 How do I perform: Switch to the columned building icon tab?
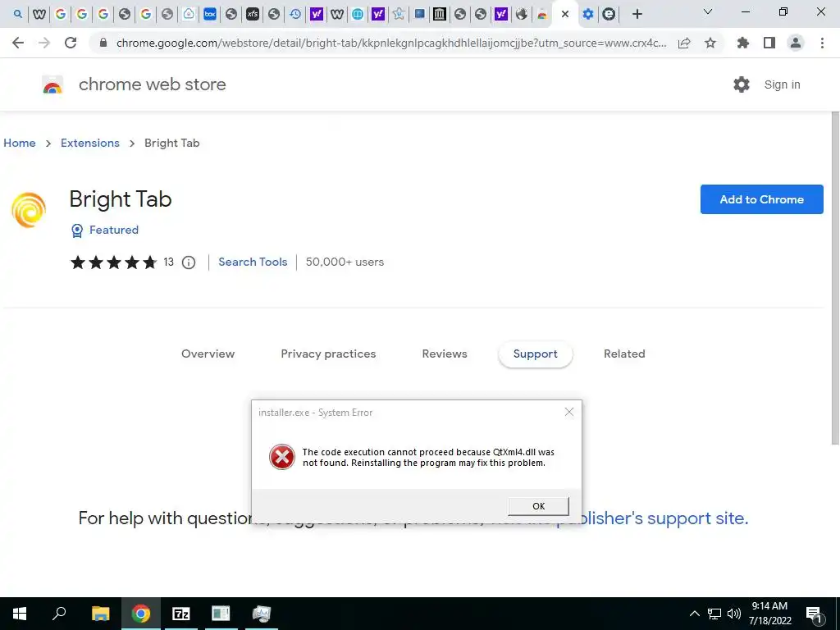tap(440, 14)
